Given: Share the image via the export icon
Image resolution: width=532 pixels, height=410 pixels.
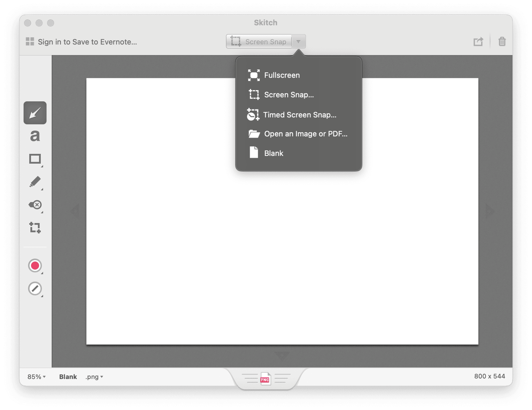Looking at the screenshot, I should 479,41.
